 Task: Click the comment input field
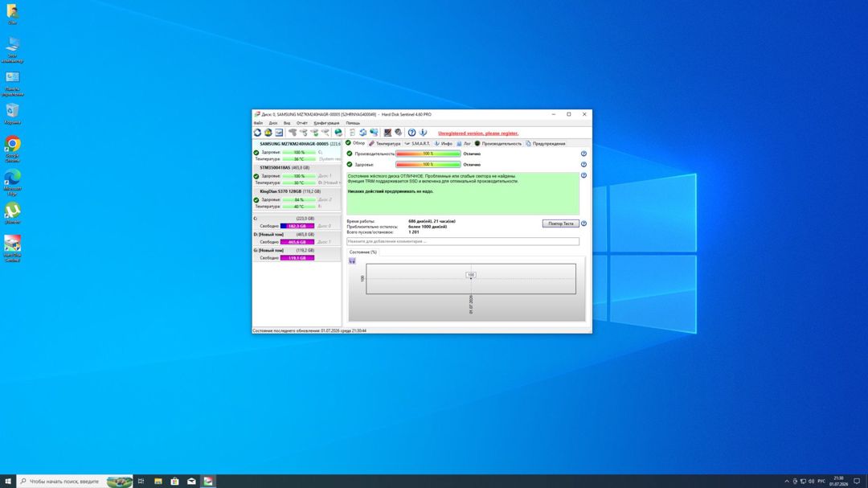click(463, 241)
